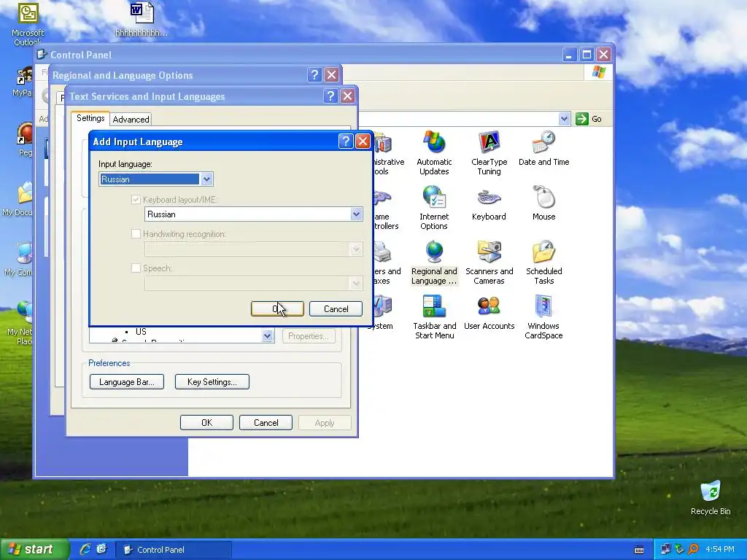
Task: Click address bar dropdown arrow in Control Panel
Action: [564, 119]
